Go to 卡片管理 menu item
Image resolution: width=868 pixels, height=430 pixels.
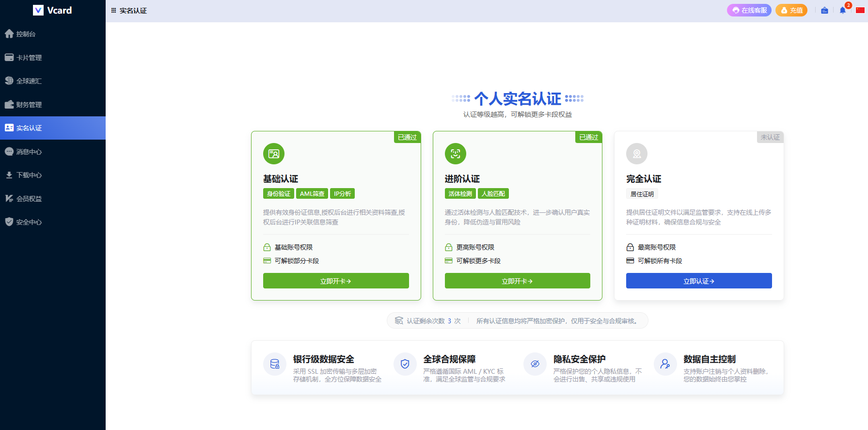[53, 57]
